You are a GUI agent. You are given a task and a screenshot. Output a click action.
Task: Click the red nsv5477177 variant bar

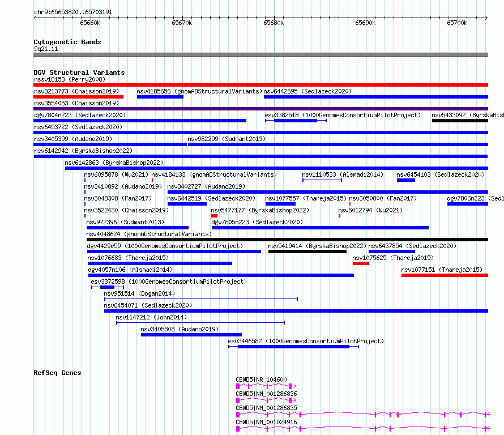click(215, 216)
